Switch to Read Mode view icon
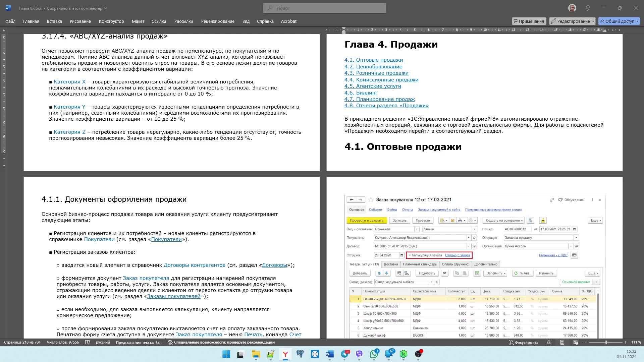The height and width of the screenshot is (362, 644). (549, 342)
